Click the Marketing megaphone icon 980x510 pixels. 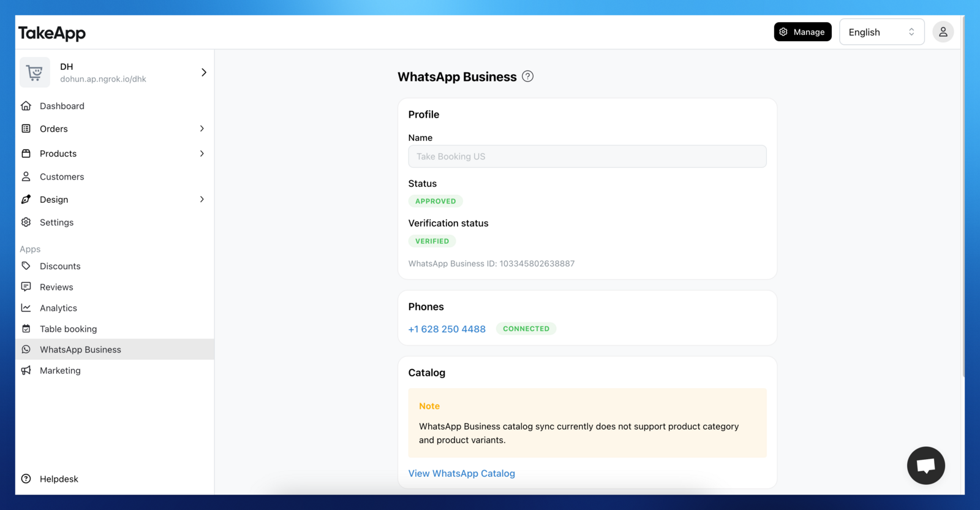26,370
